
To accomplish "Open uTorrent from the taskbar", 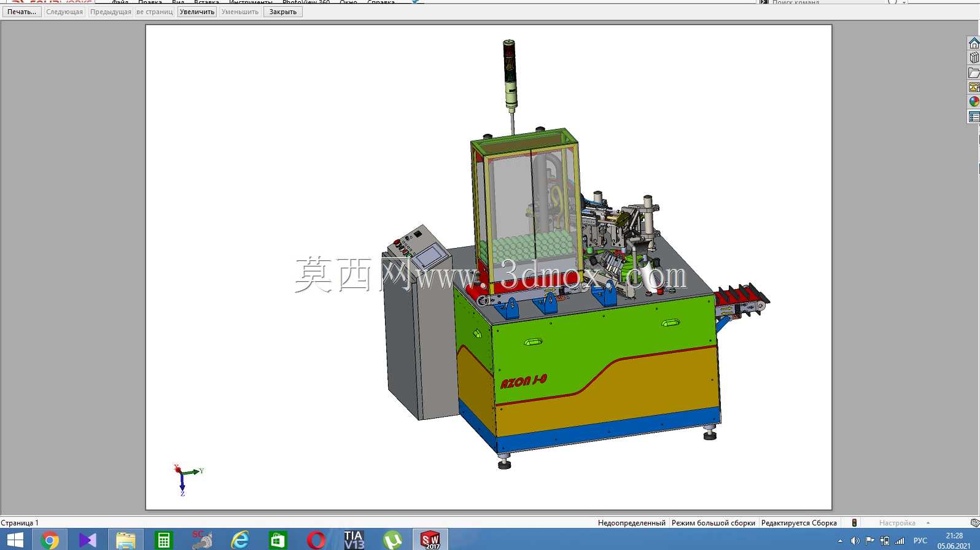I will point(392,540).
